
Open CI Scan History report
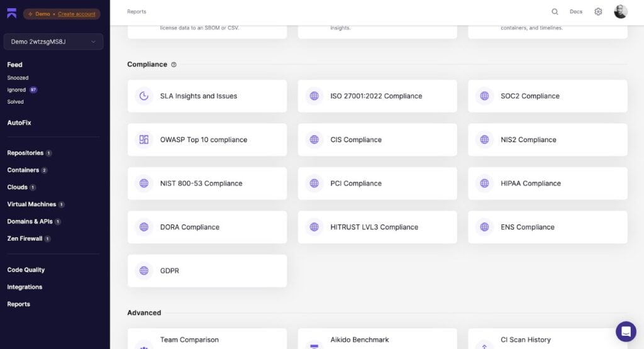(x=548, y=339)
